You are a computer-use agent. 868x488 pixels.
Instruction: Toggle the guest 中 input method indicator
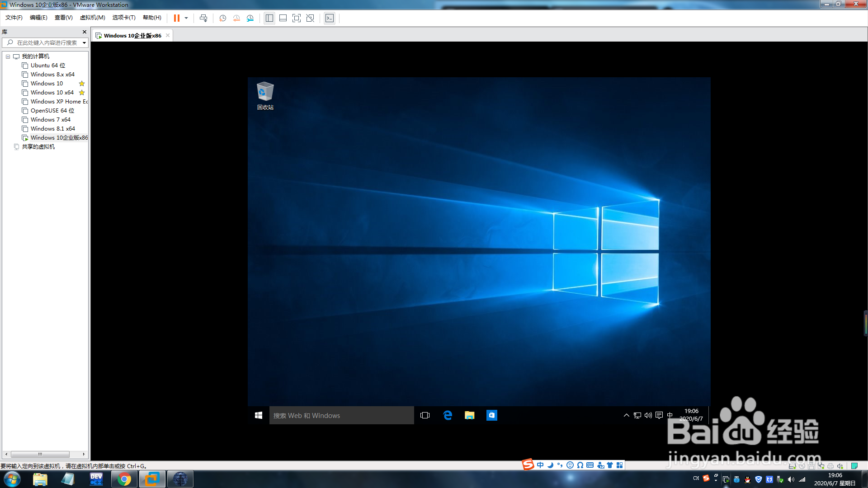tap(670, 415)
